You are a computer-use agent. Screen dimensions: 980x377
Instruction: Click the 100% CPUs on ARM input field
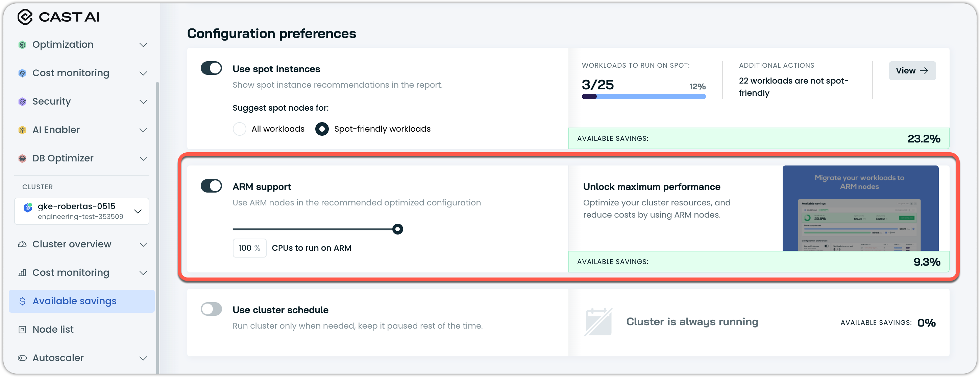(245, 248)
